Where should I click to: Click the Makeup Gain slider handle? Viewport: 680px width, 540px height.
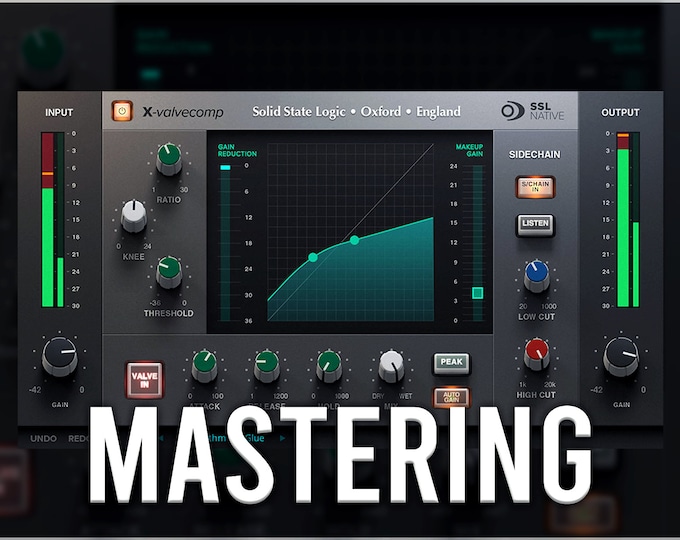coord(477,293)
